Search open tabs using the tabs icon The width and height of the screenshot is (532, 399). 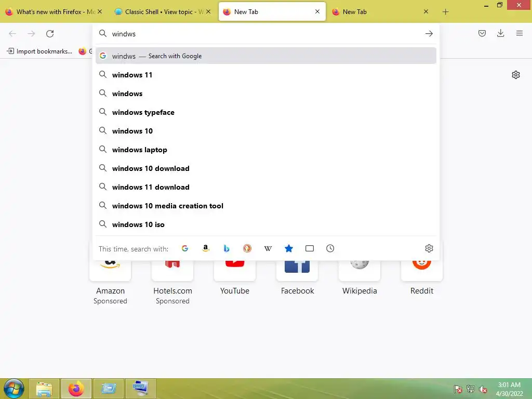click(x=310, y=248)
